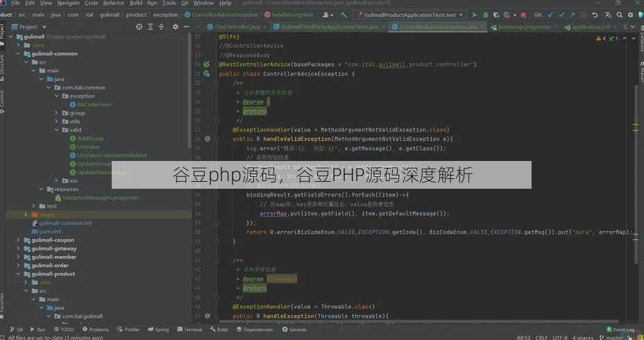Run GulimallProductApplicationTests with green play icon
This screenshot has height=340, width=644.
click(475, 15)
